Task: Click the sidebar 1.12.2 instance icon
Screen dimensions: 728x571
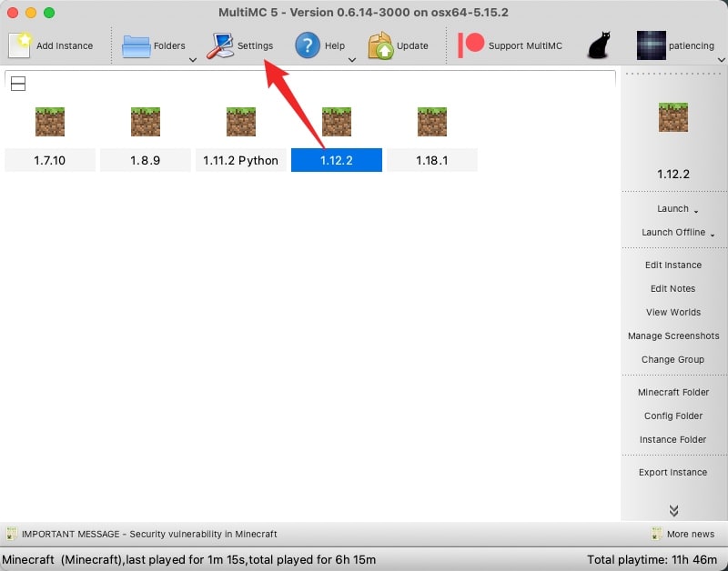Action: pyautogui.click(x=673, y=117)
